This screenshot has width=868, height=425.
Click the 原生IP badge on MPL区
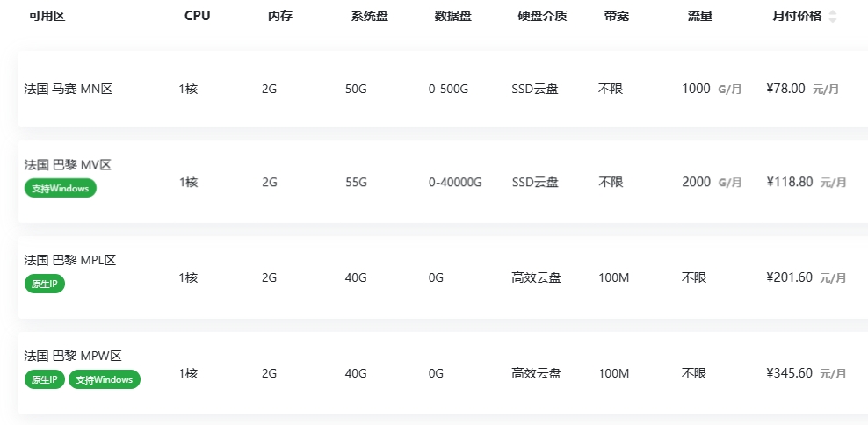45,284
